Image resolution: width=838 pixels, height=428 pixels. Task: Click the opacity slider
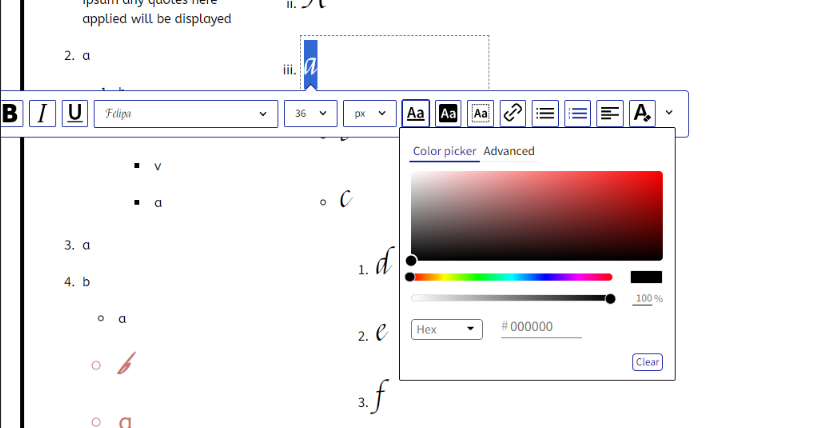[511, 299]
